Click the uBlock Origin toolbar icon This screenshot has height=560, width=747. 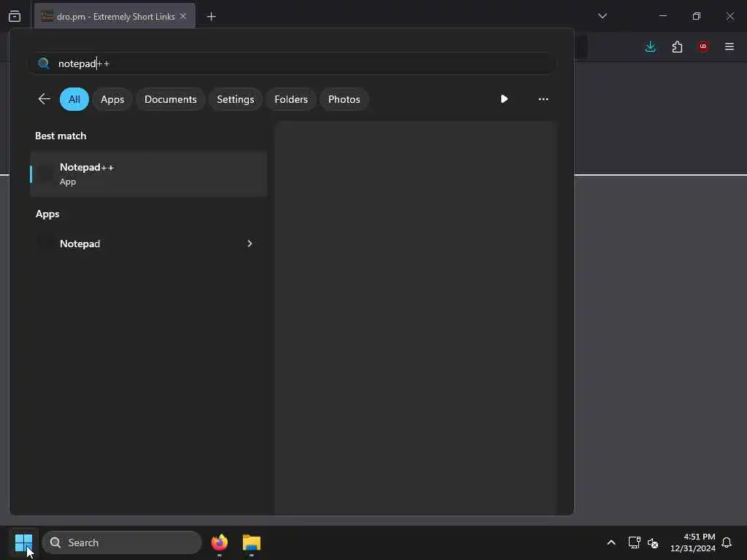[703, 47]
